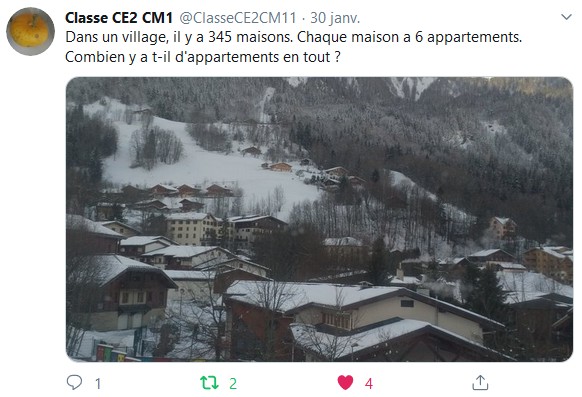Open the Classe CE2 CM1 profile name
This screenshot has height=397, width=582.
point(119,18)
